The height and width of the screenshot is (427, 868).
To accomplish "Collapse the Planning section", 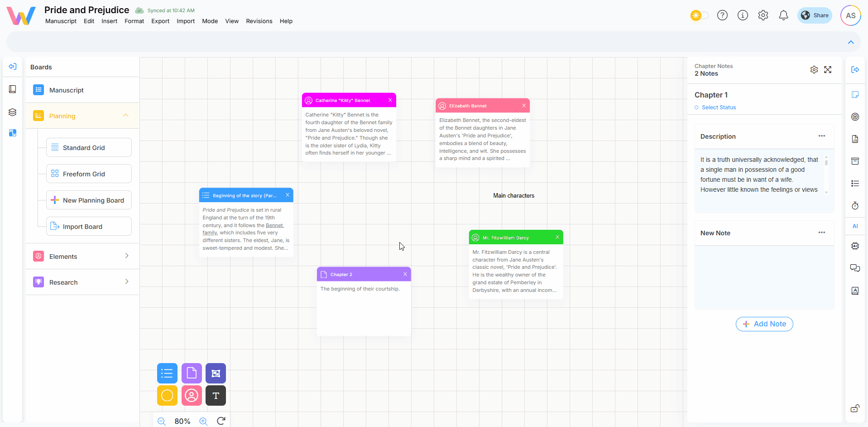I will tap(126, 116).
